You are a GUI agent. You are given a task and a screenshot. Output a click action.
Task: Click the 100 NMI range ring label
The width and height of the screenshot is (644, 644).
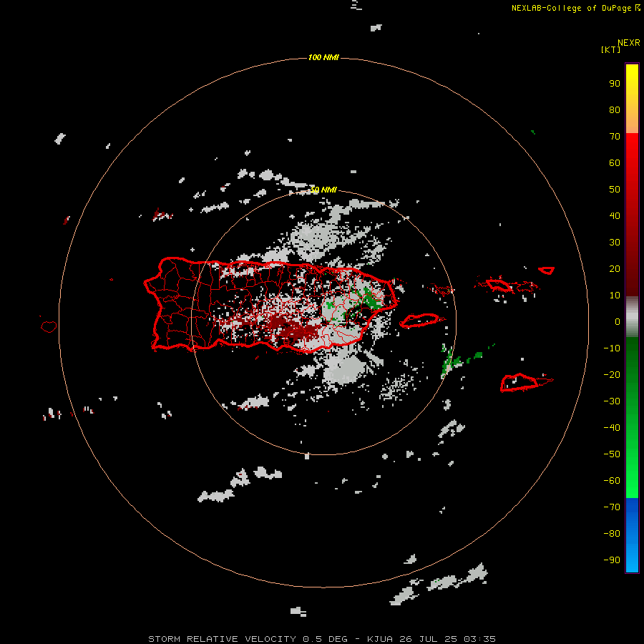[323, 57]
